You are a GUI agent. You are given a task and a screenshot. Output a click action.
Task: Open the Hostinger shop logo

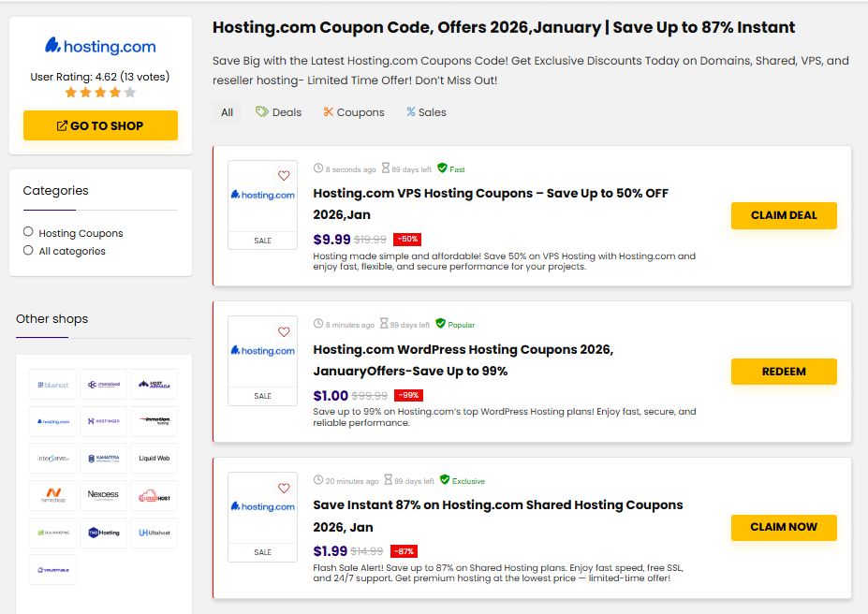[103, 421]
